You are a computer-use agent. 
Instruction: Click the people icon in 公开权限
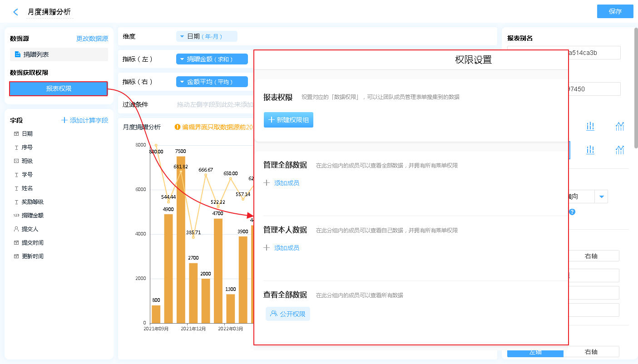click(x=273, y=314)
